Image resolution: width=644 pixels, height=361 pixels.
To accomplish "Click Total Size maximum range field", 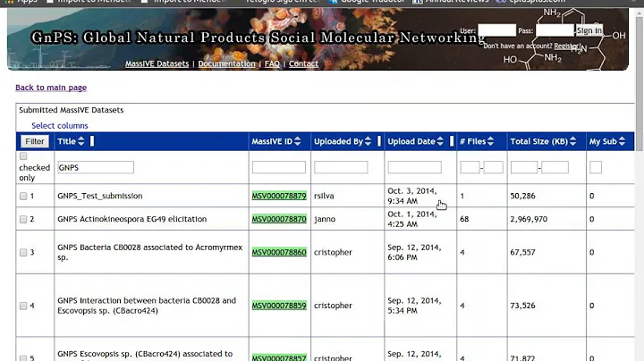I will tap(555, 167).
